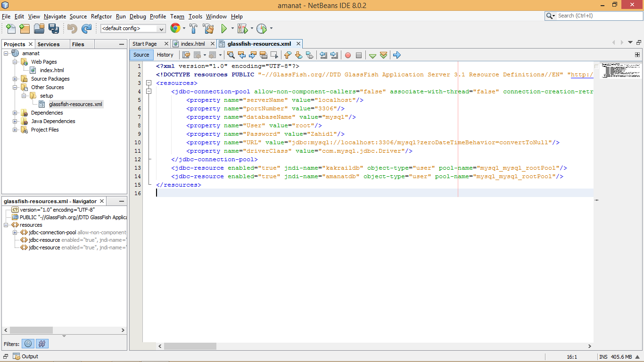The image size is (644, 362).
Task: Open the File menu
Action: tap(6, 16)
